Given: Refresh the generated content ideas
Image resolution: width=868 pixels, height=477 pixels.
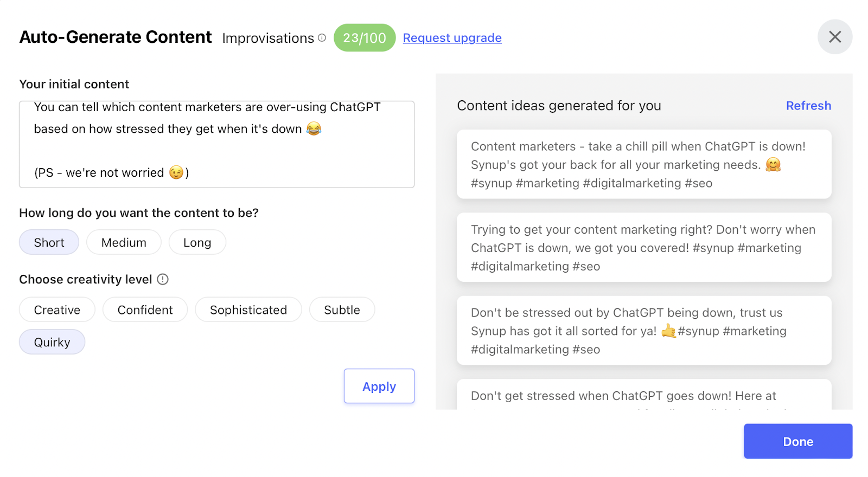Looking at the screenshot, I should 808,106.
